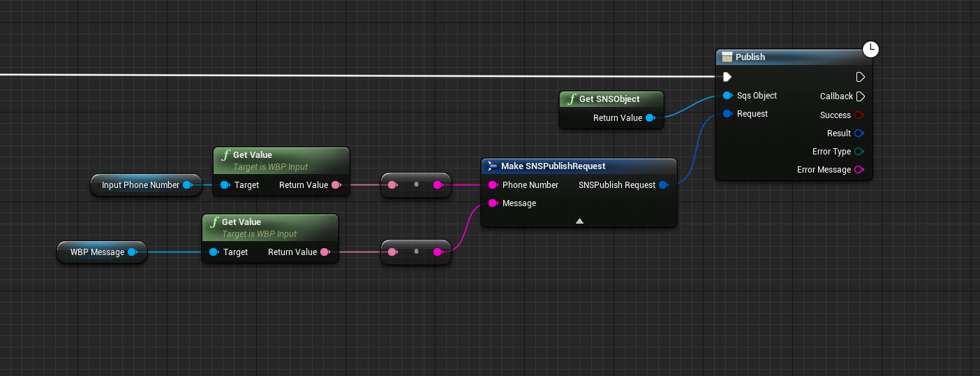980x376 pixels.
Task: Select the lower Get Value node header
Action: tap(269, 227)
